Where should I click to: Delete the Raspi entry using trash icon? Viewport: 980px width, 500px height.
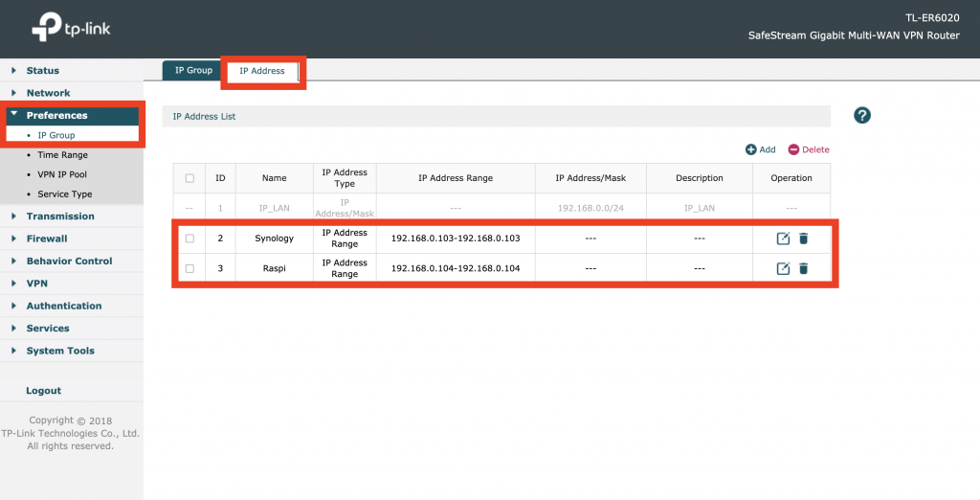pyautogui.click(x=803, y=268)
